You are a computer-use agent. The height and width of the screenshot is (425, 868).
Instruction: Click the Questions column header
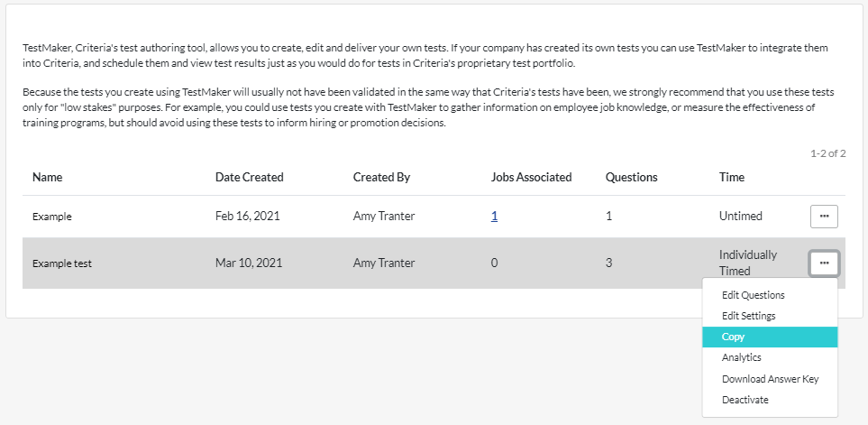click(631, 178)
